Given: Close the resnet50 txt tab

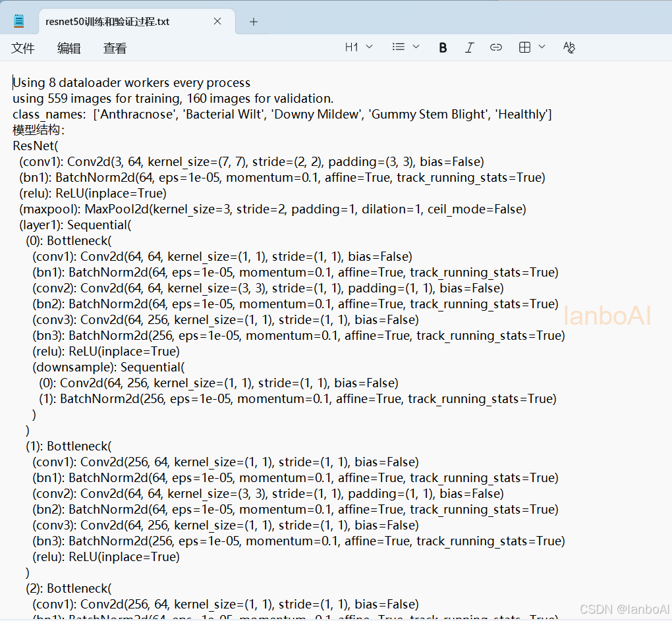Looking at the screenshot, I should coord(217,22).
